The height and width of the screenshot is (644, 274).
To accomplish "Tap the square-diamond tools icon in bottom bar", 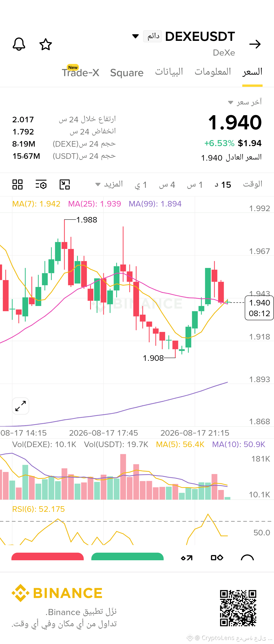I will (x=217, y=557).
